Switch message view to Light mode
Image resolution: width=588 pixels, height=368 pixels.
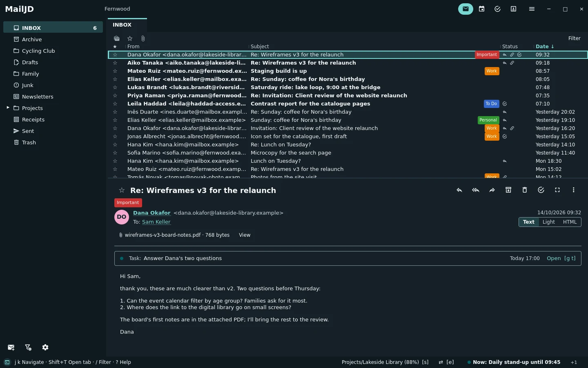(548, 222)
